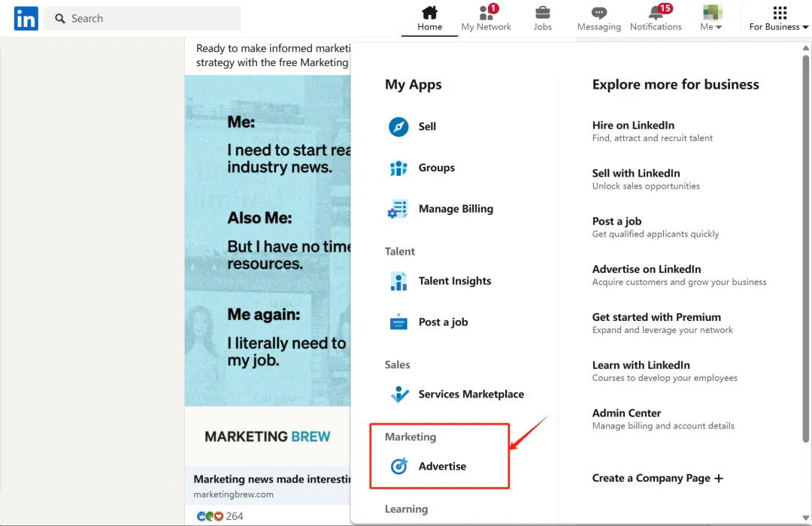Open the Messaging icon
The width and height of the screenshot is (812, 526).
[x=598, y=14]
